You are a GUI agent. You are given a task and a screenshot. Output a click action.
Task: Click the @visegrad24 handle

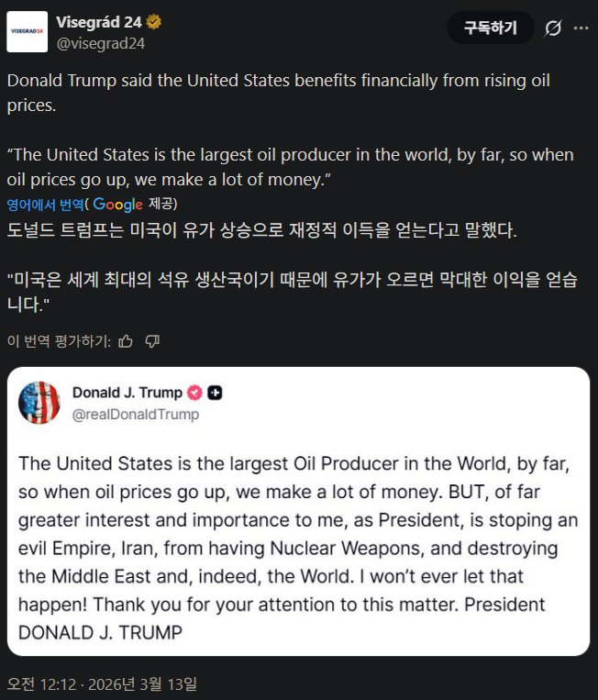pos(100,43)
